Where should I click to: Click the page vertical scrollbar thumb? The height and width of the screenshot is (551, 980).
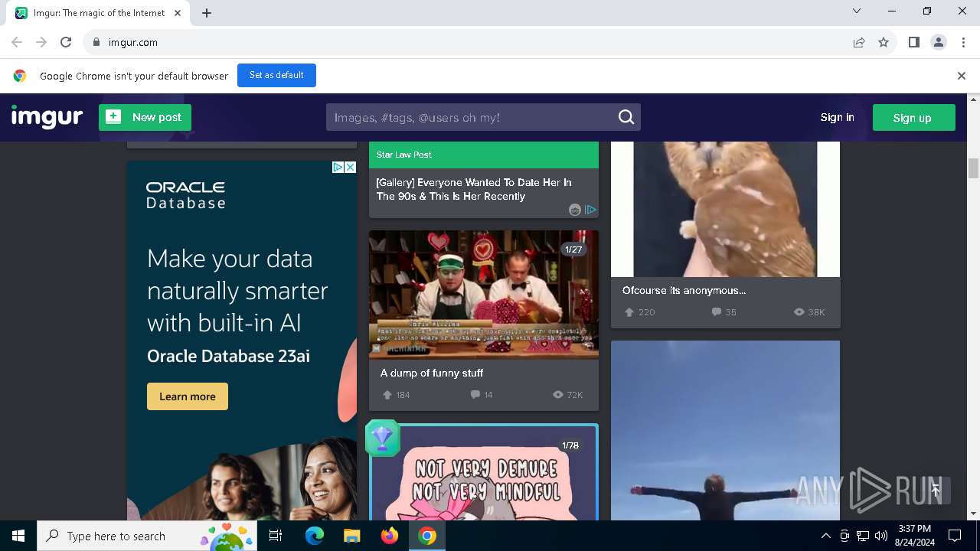pos(973,168)
